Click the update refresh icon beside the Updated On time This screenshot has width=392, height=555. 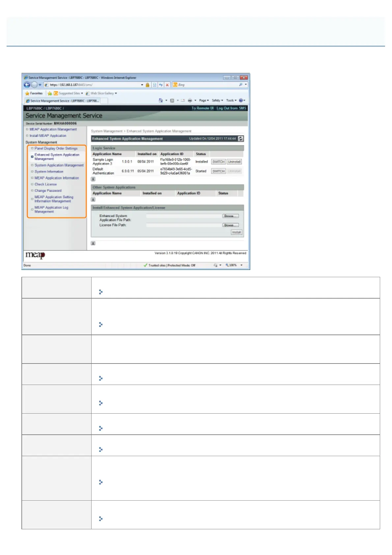point(241,138)
